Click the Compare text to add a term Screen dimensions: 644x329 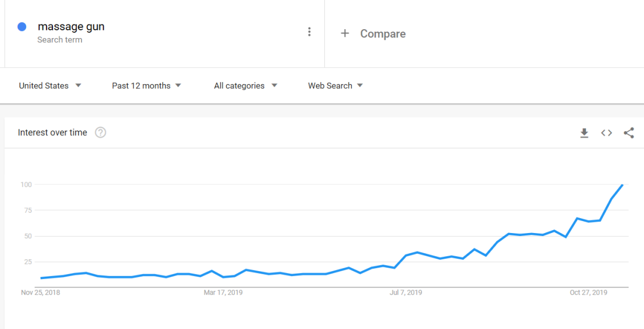pos(383,34)
